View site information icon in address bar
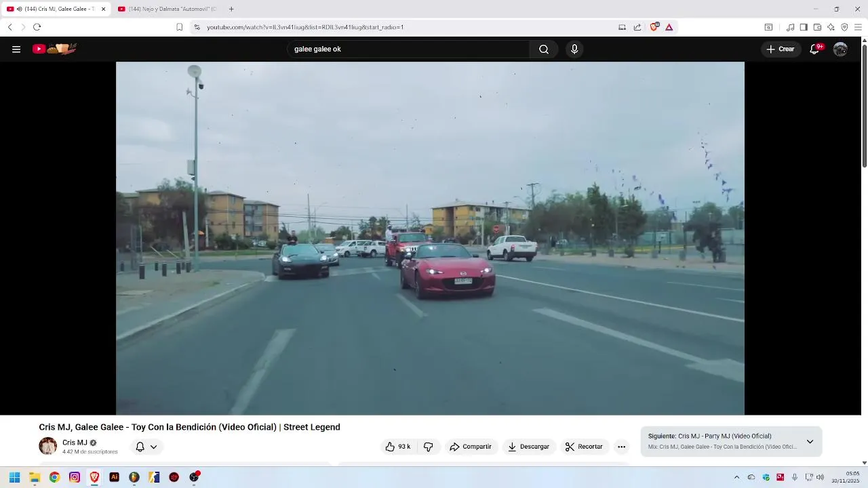 [x=197, y=27]
